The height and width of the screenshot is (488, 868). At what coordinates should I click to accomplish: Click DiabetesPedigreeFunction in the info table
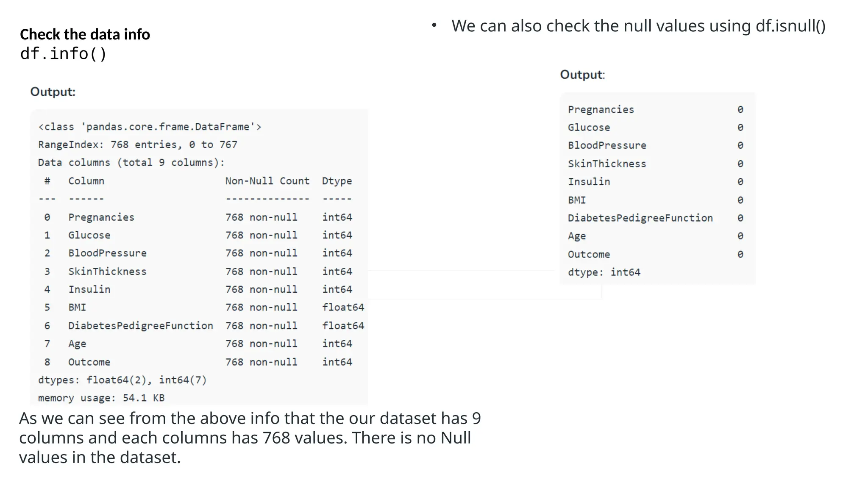tap(141, 326)
